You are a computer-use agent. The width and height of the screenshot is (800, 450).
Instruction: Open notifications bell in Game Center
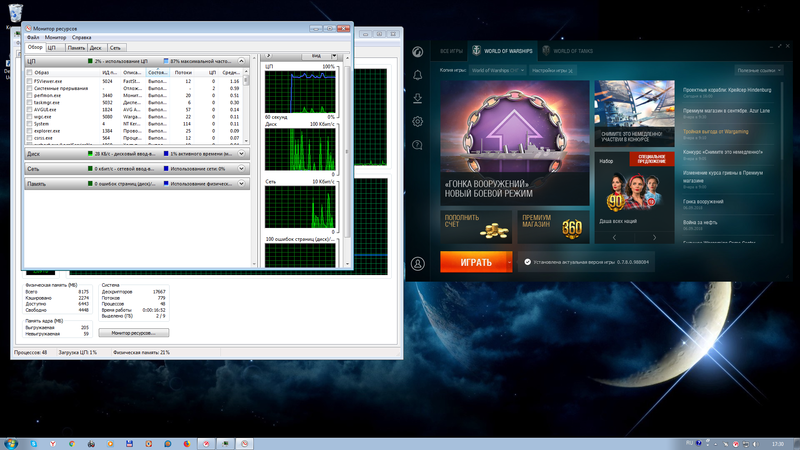417,75
